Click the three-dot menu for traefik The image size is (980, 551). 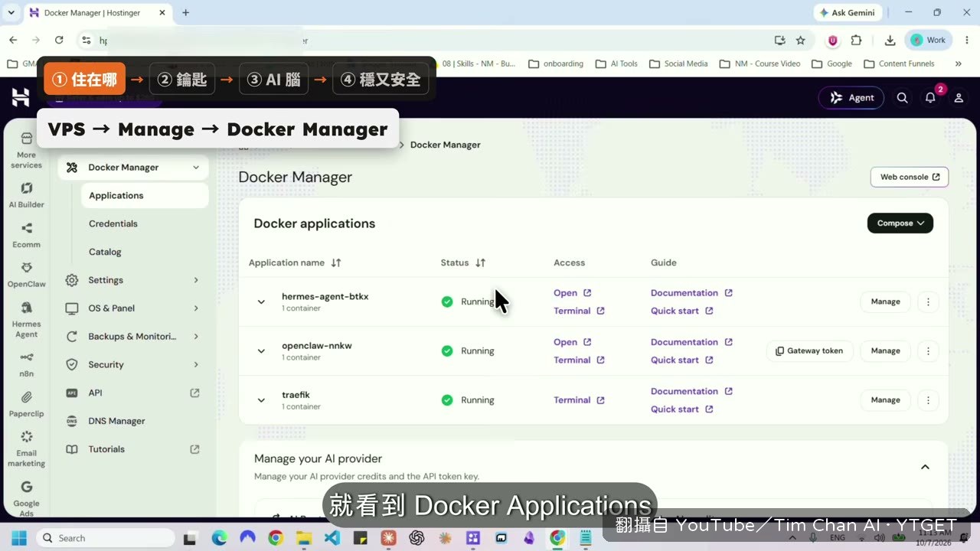[x=928, y=399]
